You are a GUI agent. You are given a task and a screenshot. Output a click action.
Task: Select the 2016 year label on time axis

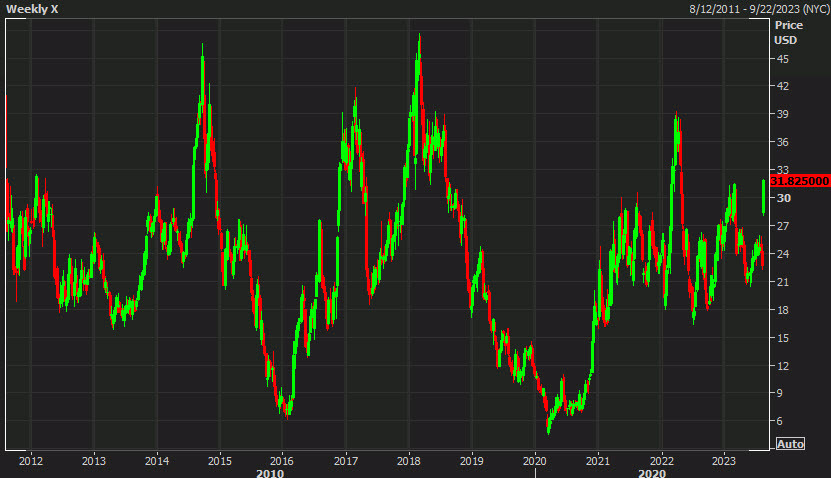point(282,461)
